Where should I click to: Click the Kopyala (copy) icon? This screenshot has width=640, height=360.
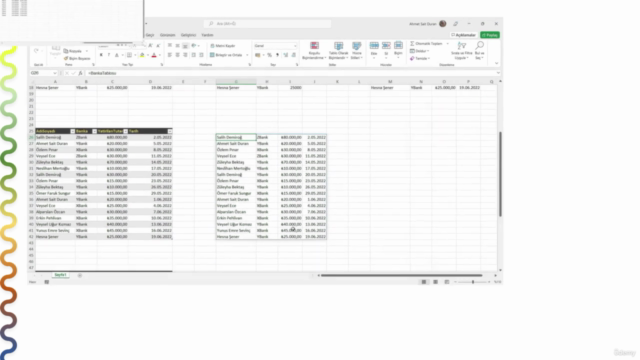[66, 51]
